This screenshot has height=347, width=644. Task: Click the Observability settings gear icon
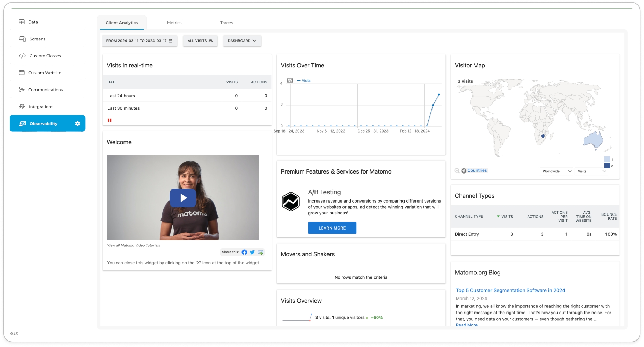pyautogui.click(x=77, y=124)
